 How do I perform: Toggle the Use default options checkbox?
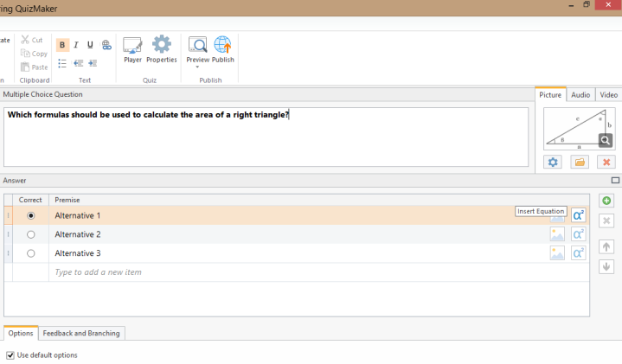[10, 355]
